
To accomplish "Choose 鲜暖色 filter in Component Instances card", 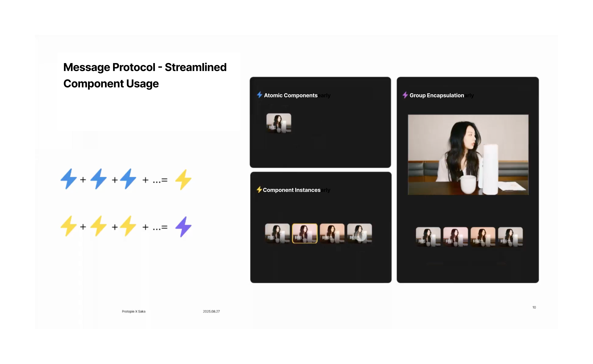I will [x=332, y=233].
